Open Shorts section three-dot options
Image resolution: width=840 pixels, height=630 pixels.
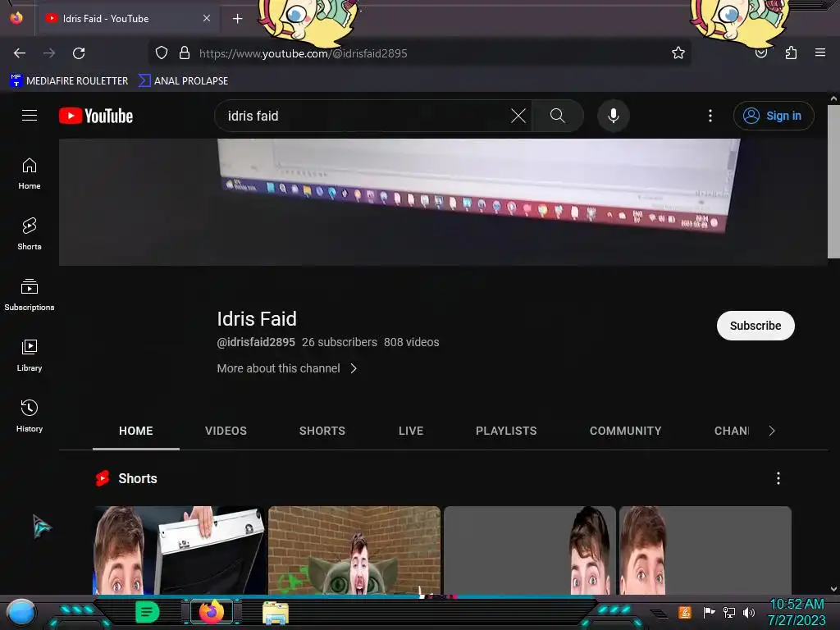point(778,478)
